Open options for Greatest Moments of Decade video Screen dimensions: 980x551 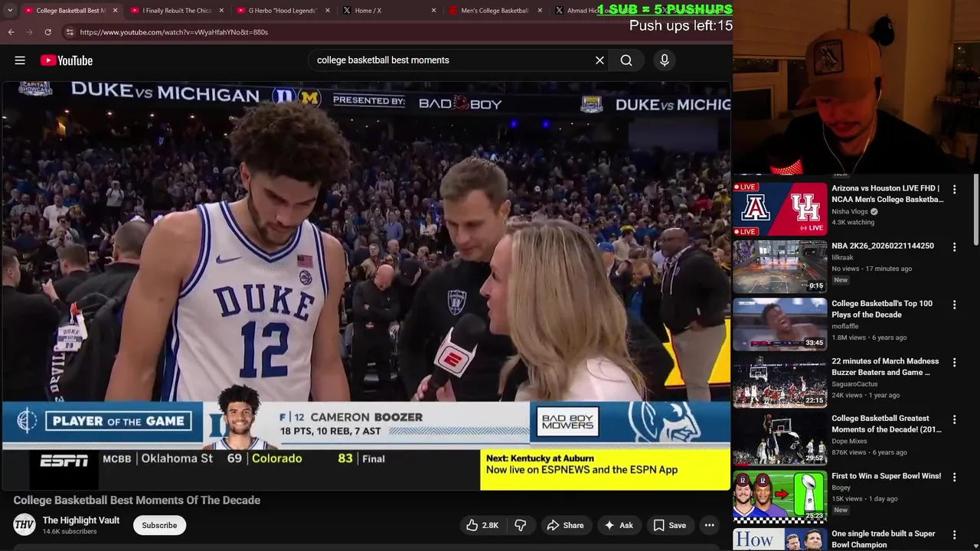point(954,419)
